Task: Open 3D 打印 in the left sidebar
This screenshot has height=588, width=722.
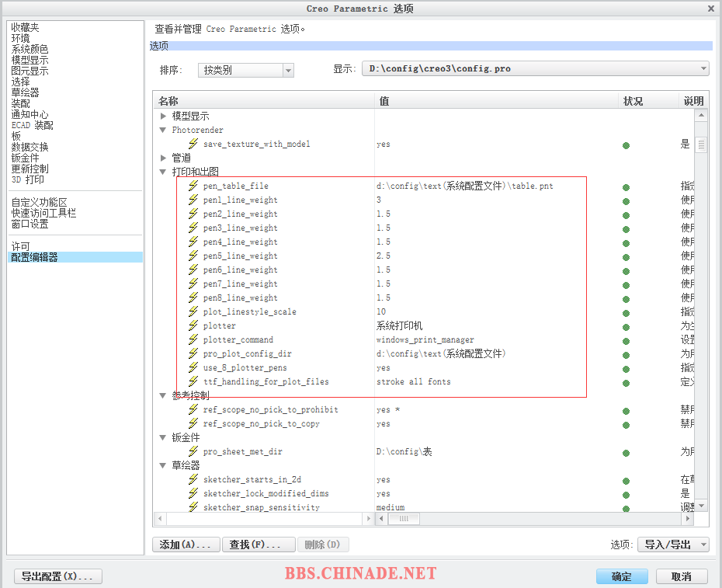Action: tap(28, 179)
